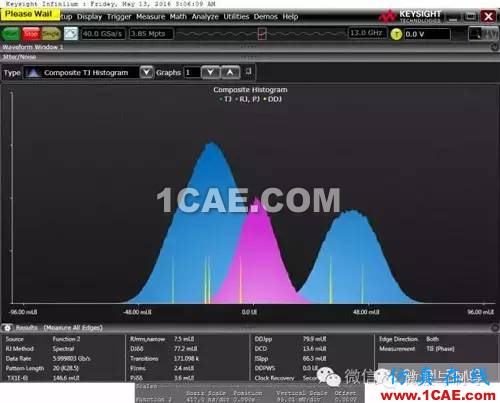Image resolution: width=500 pixels, height=403 pixels.
Task: Open the Composite TJ Histogram type dropdown
Action: tap(146, 72)
